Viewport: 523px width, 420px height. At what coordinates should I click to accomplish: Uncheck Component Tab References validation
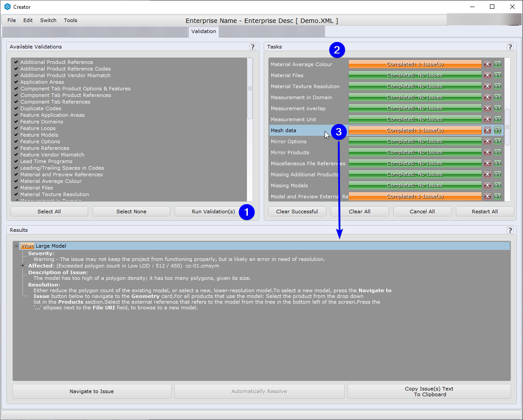pyautogui.click(x=16, y=102)
